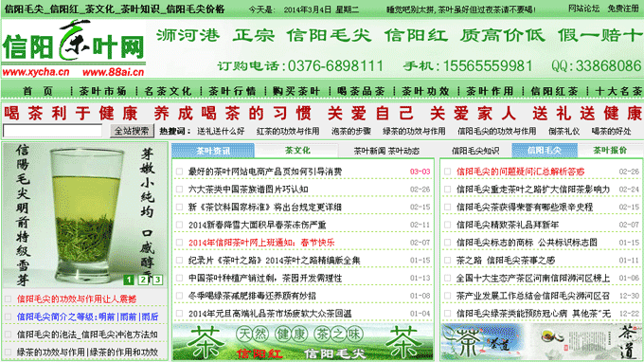
Task: Open the 信阳茶叶网 site logo
Action: (x=74, y=48)
